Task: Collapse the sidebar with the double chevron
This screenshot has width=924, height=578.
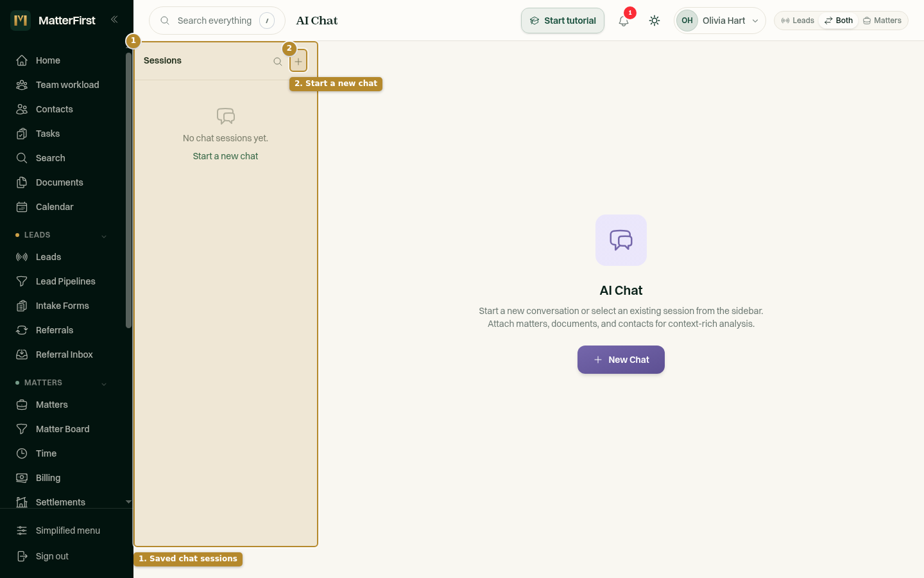Action: pyautogui.click(x=114, y=19)
